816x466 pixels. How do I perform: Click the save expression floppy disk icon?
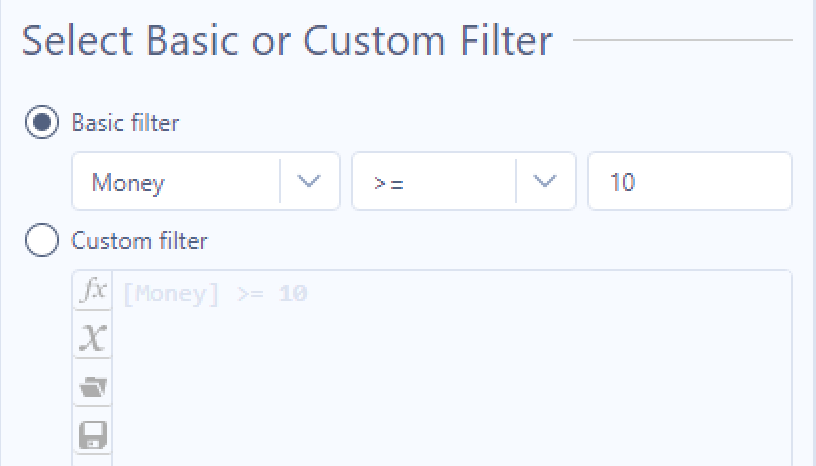pyautogui.click(x=93, y=434)
